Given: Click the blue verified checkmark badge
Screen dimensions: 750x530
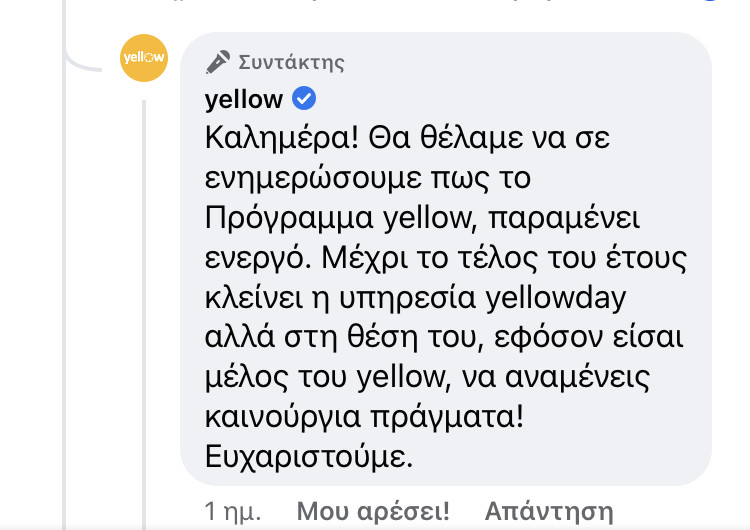Looking at the screenshot, I should click(x=304, y=99).
